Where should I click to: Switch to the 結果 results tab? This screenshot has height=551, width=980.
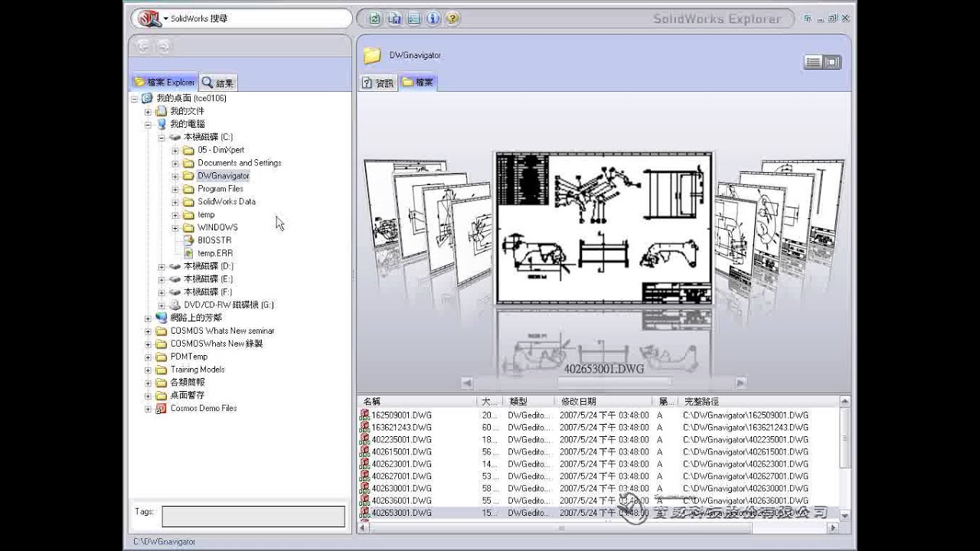click(218, 83)
